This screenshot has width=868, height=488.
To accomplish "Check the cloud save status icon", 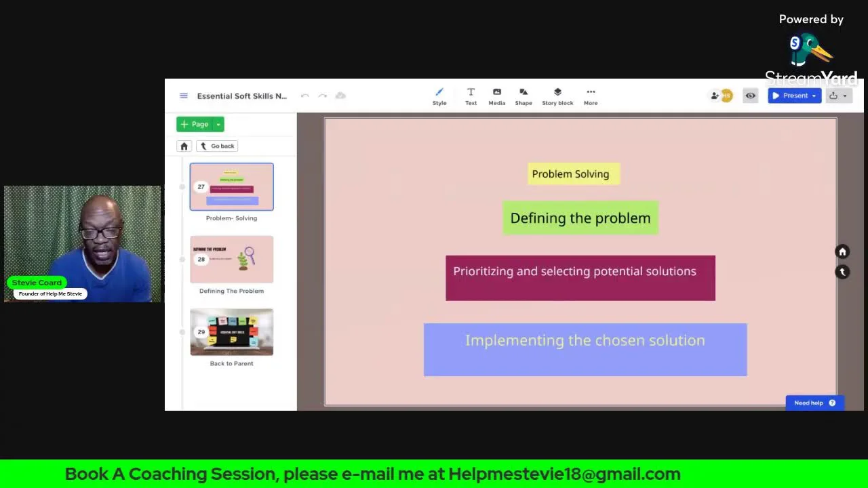I will point(340,96).
